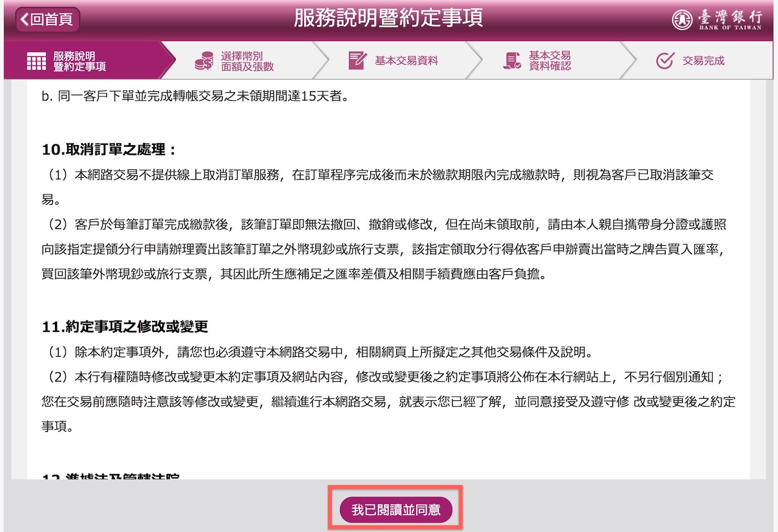Click the line about 未領期間達15天者
778x532 pixels.
[195, 96]
